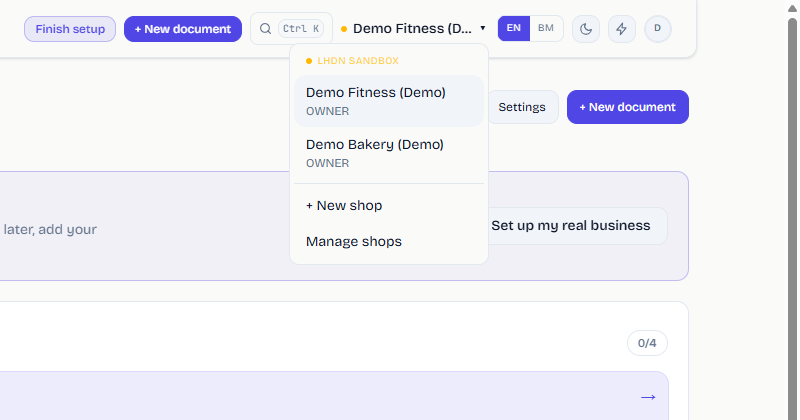Open the user avatar menu labeled D
The height and width of the screenshot is (420, 800).
click(658, 29)
